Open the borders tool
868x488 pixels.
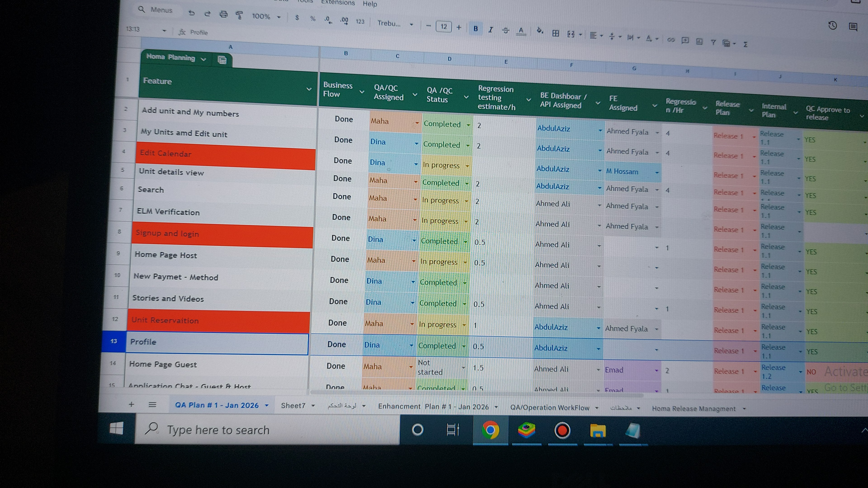click(x=556, y=33)
